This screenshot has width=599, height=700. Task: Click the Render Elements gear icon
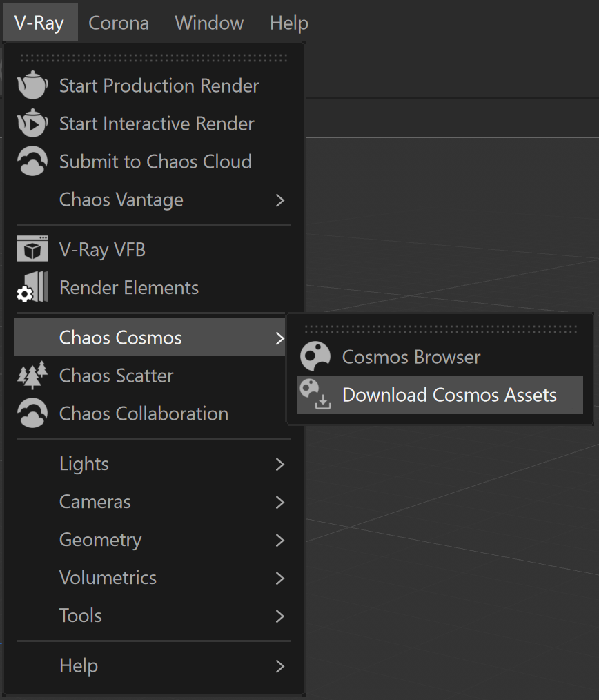(x=32, y=287)
